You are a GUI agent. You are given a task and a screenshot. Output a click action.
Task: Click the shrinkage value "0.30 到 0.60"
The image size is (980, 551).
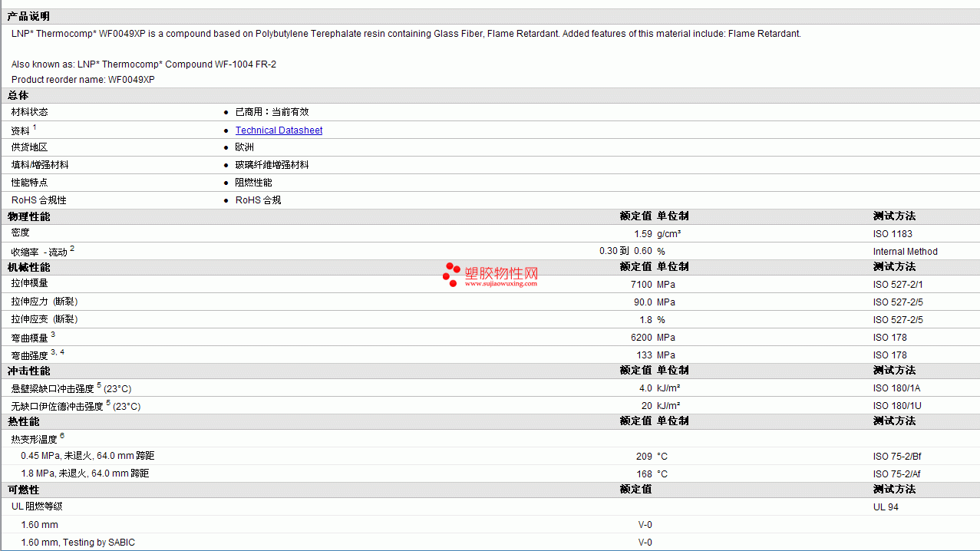[x=625, y=251]
